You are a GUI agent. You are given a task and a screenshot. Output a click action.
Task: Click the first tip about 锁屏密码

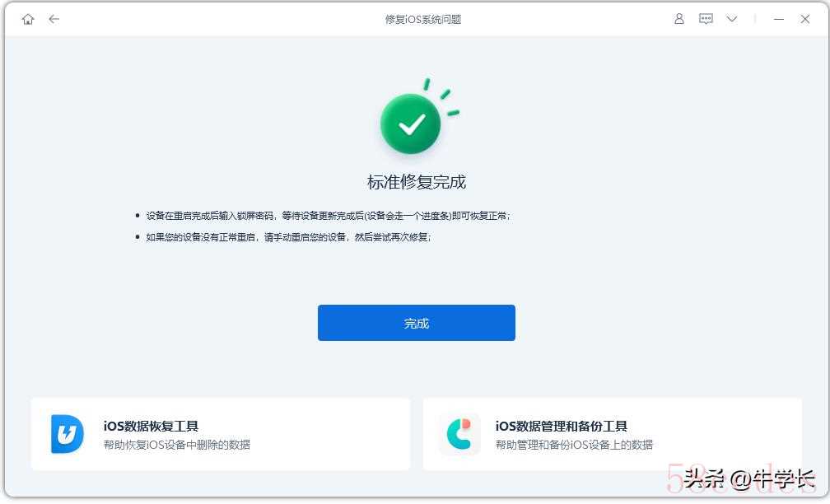[329, 216]
